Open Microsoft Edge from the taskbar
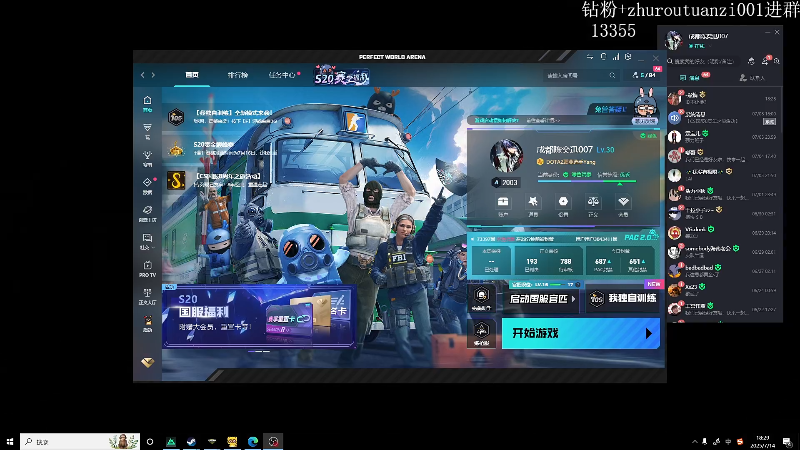Viewport: 800px width, 450px height. (x=253, y=441)
